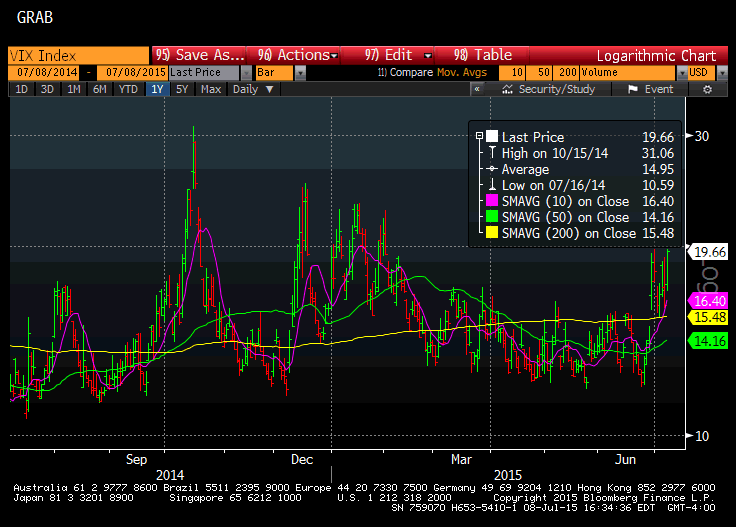Click the USD currency field

click(702, 72)
